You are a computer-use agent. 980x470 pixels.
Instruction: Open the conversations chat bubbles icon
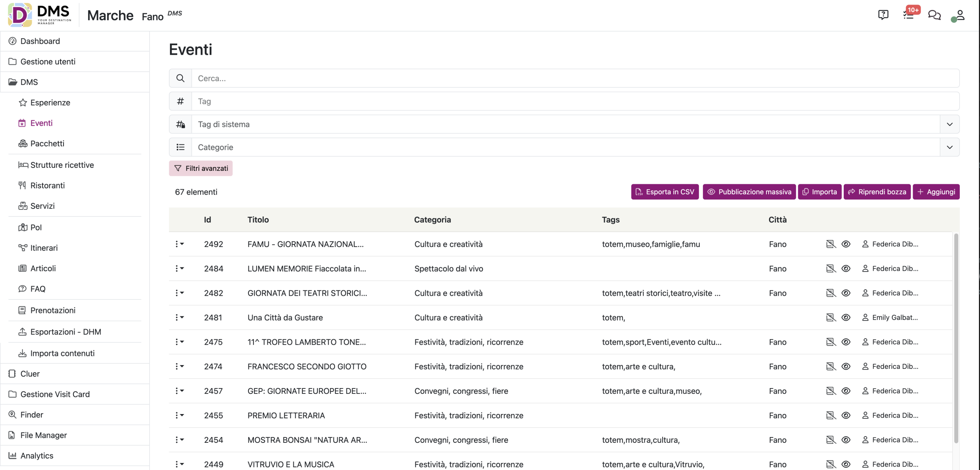click(934, 15)
